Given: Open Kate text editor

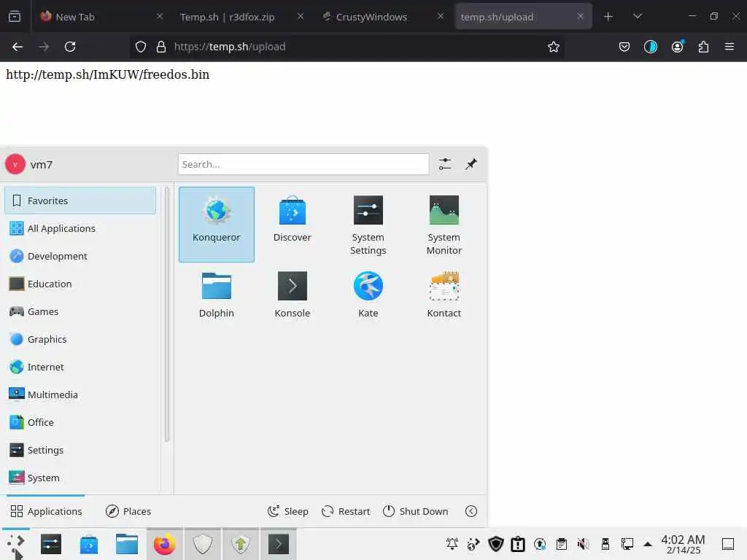Looking at the screenshot, I should coord(368,295).
